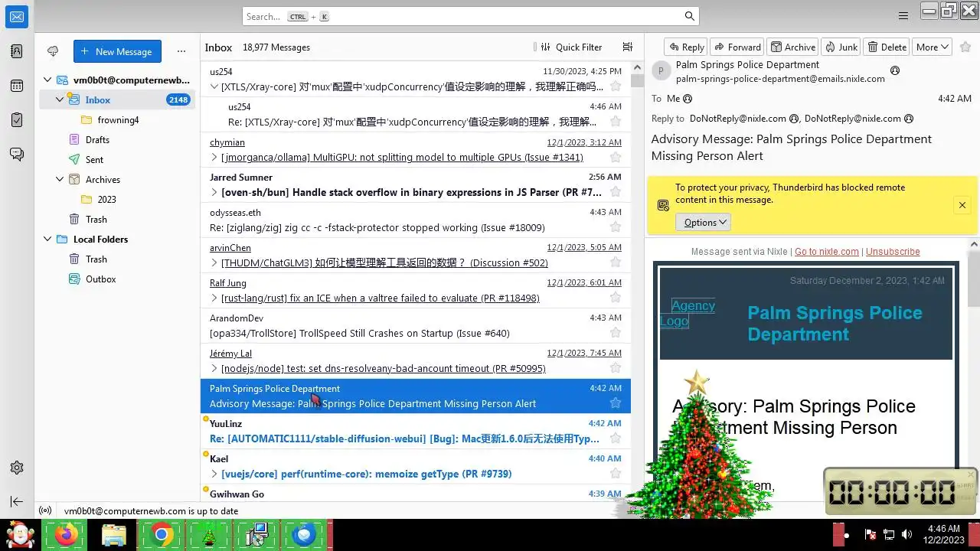
Task: Click the Unsubscribe link
Action: 893,251
